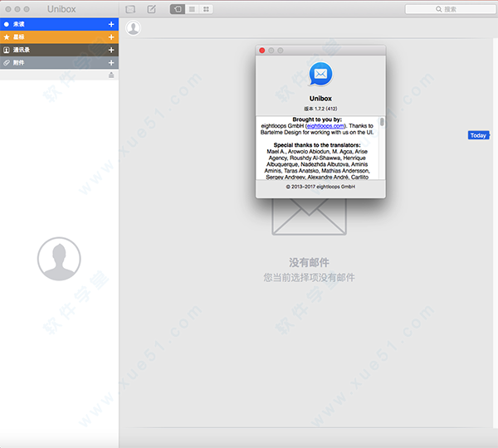The image size is (498, 448).
Task: Open the eightloops.com link
Action: pyautogui.click(x=325, y=126)
